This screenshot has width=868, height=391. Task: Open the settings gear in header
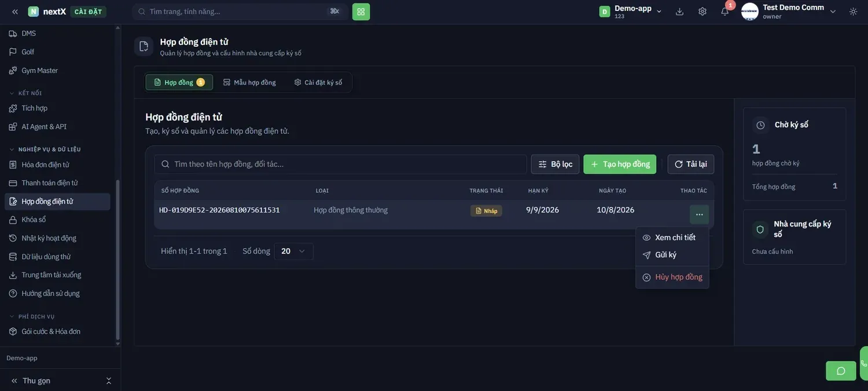pos(703,12)
